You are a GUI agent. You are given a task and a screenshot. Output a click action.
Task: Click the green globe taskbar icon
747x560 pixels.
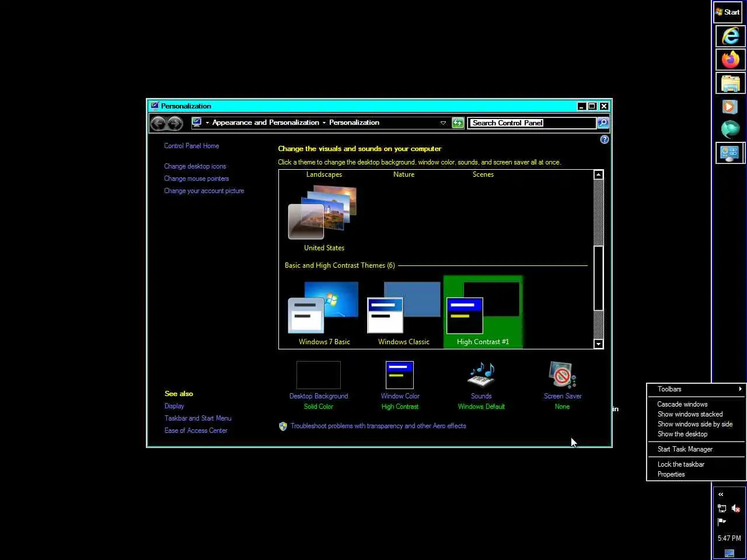click(x=729, y=129)
